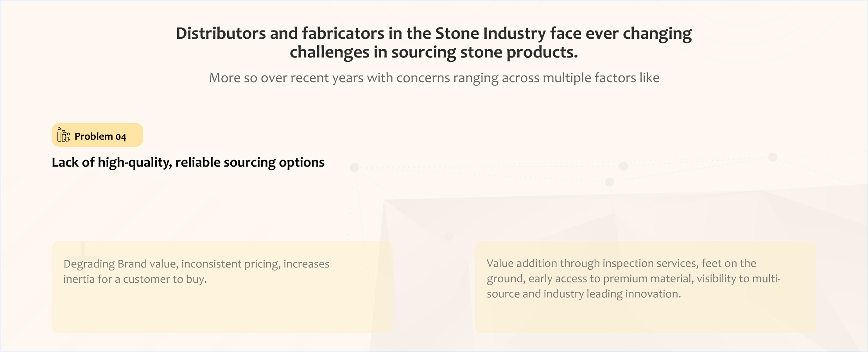Click the empty lower area of the right yellow card
The width and height of the screenshot is (868, 352).
click(x=646, y=318)
